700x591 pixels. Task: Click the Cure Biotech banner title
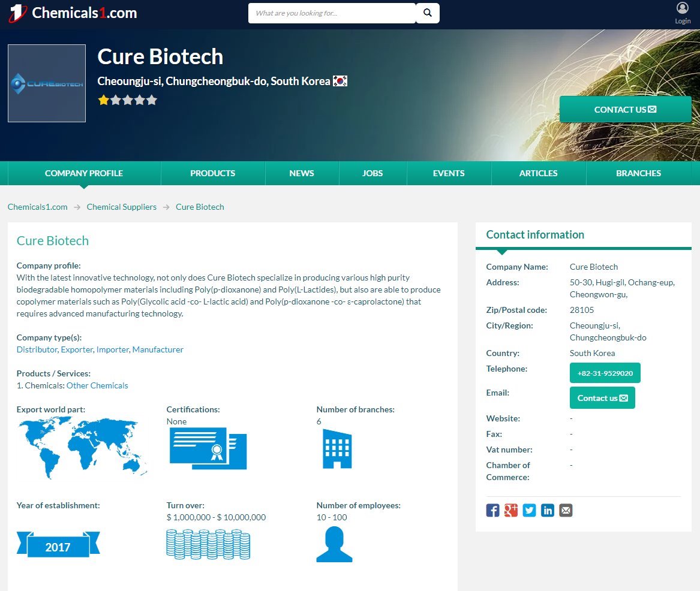pos(160,57)
